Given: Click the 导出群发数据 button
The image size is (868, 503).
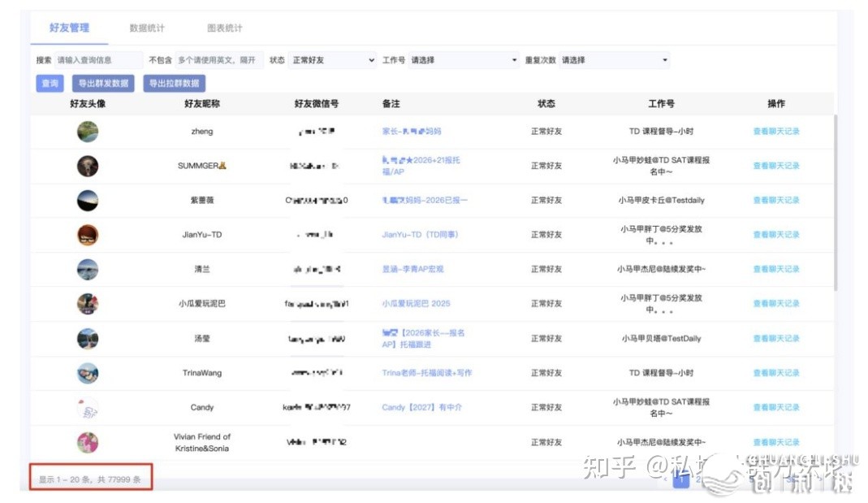Looking at the screenshot, I should click(103, 84).
